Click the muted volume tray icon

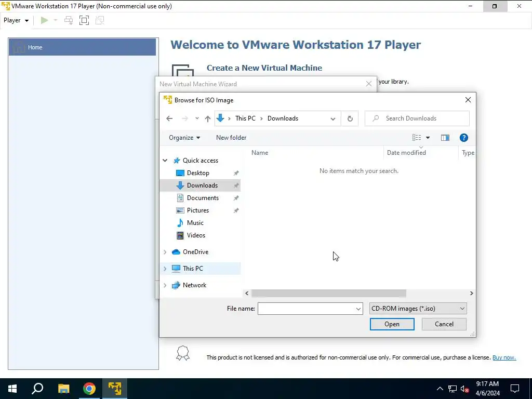click(x=464, y=389)
